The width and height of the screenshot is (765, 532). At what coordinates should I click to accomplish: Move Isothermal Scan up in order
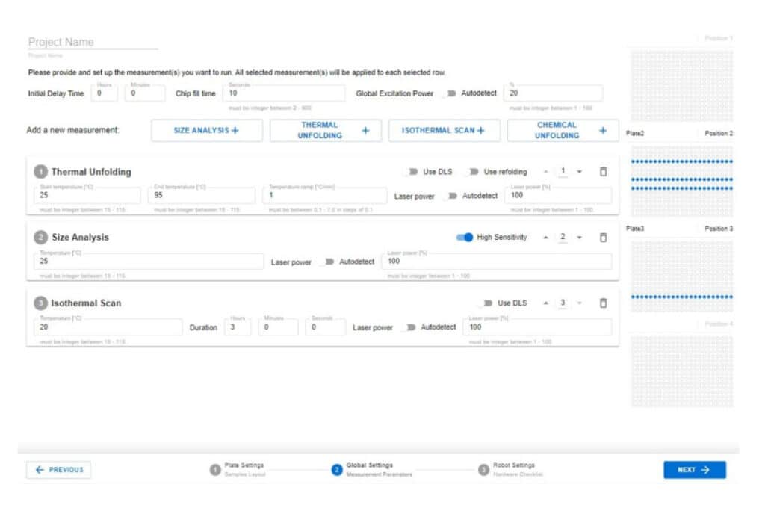pos(545,303)
